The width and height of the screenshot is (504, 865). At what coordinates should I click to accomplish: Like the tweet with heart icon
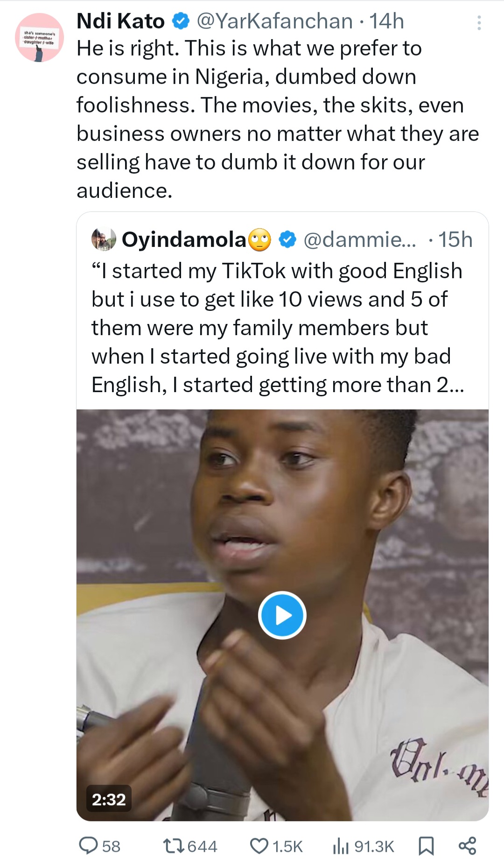coord(259,845)
